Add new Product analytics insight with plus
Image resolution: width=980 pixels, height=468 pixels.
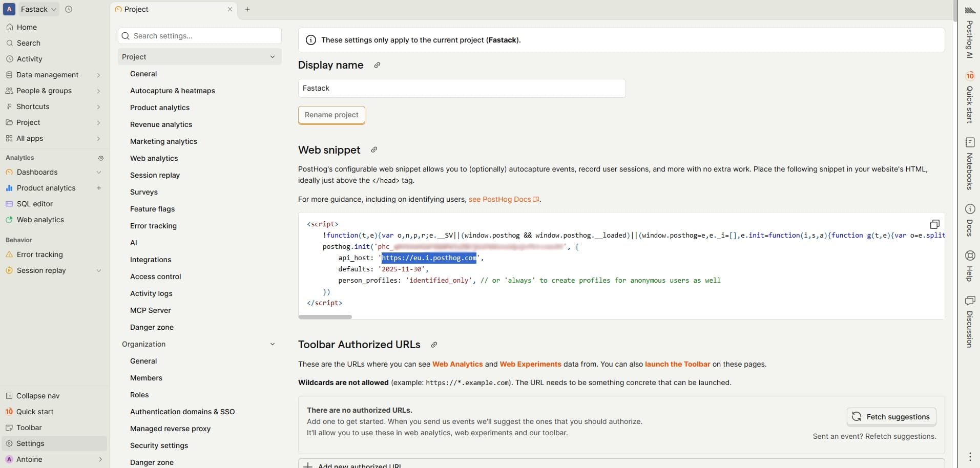pyautogui.click(x=99, y=188)
